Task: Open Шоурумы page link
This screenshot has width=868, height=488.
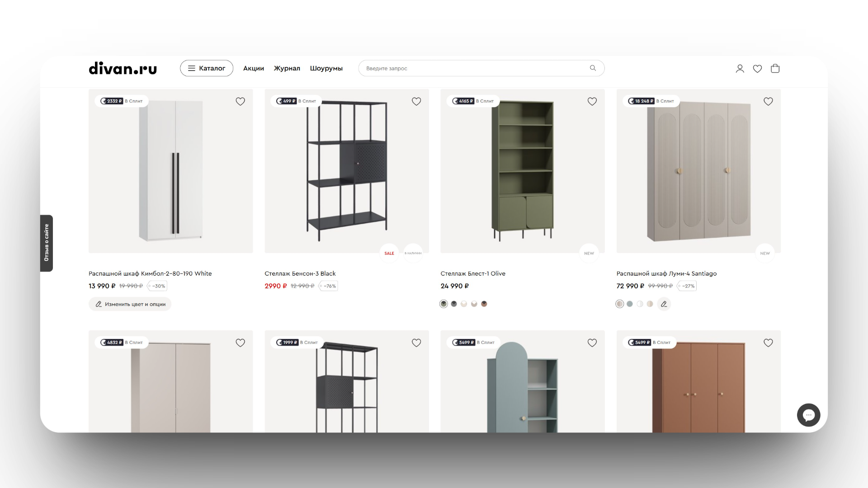Action: pos(326,69)
